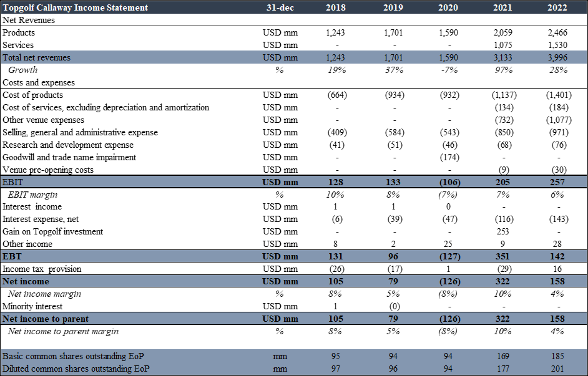Select SG&A 2019 value (584)
588x376 pixels.
(394, 133)
